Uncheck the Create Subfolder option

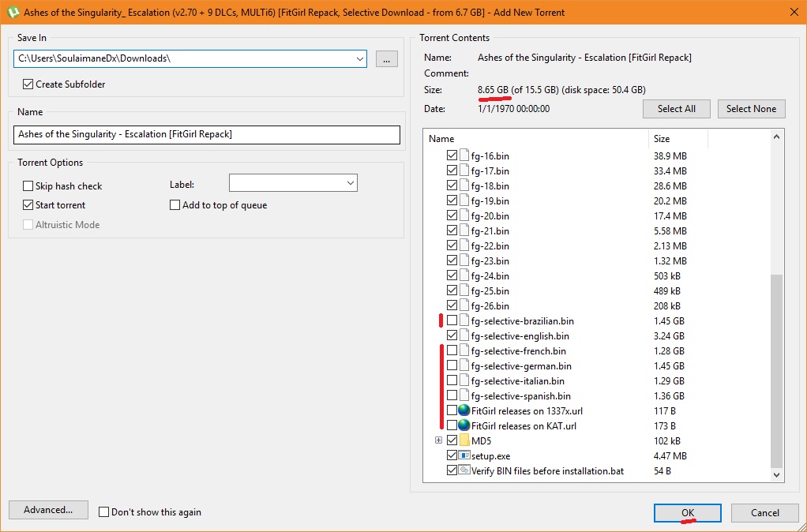click(28, 84)
